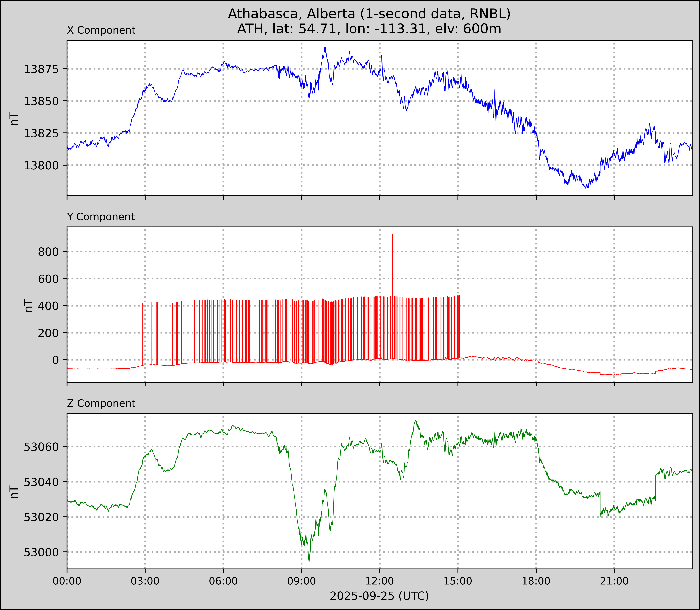This screenshot has width=700, height=610.
Task: Click the 12:00 x-axis tick label
Action: pos(380,581)
